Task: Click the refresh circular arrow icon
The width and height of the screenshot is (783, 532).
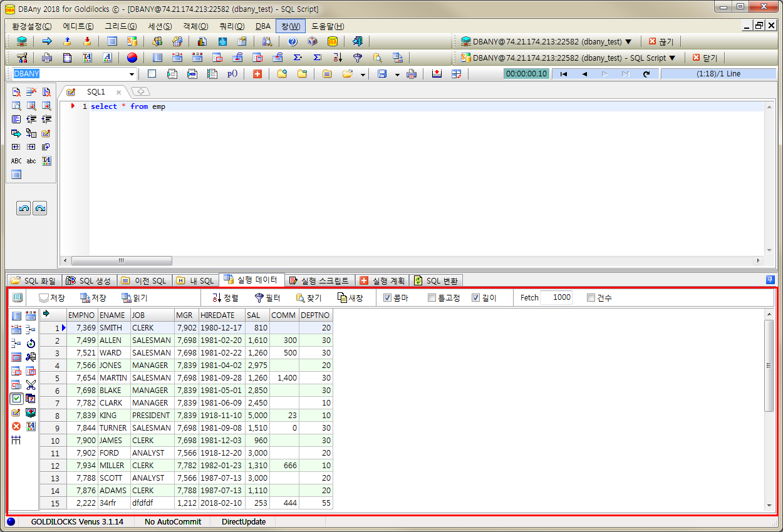Action: point(646,74)
